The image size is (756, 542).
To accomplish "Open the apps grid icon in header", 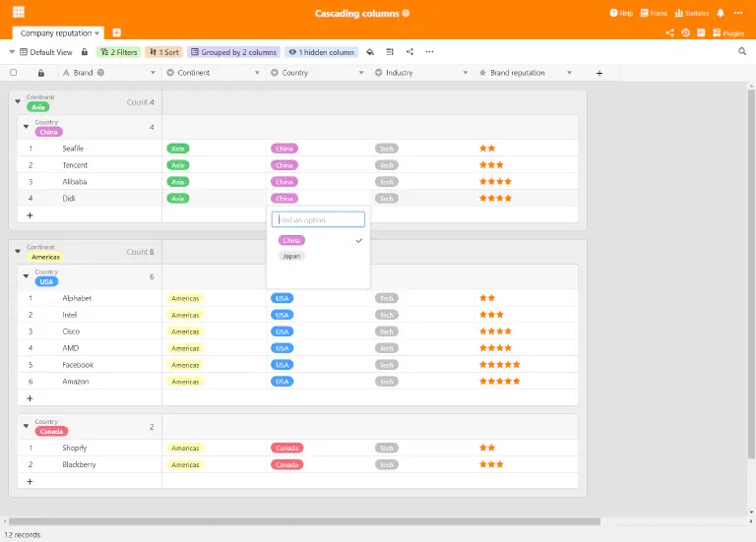I will [x=19, y=12].
